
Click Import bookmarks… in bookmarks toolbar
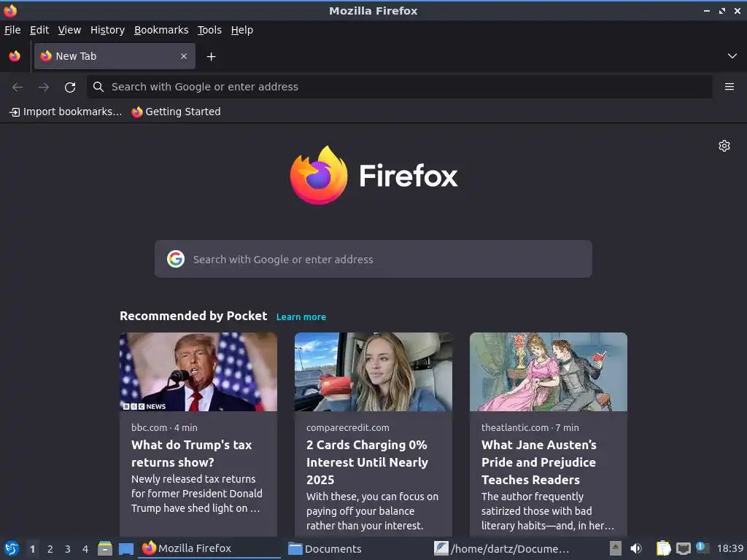(66, 112)
